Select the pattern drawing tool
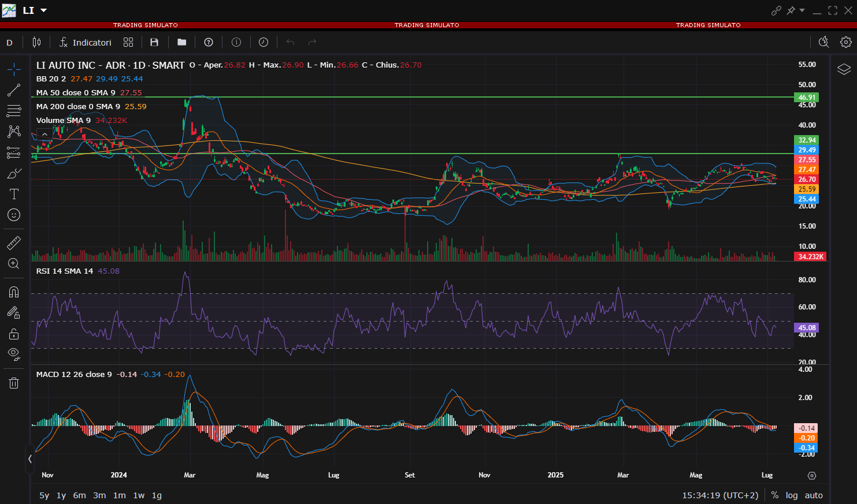 [x=14, y=132]
